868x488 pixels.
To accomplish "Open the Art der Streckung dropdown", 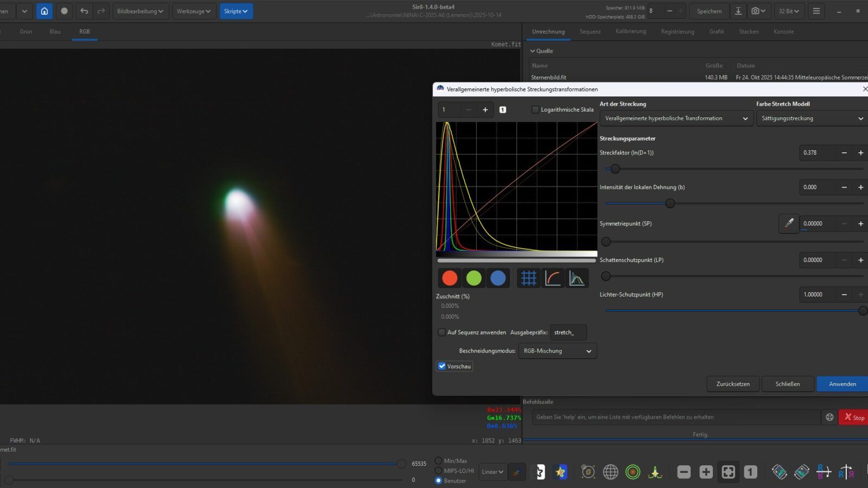I will 676,118.
